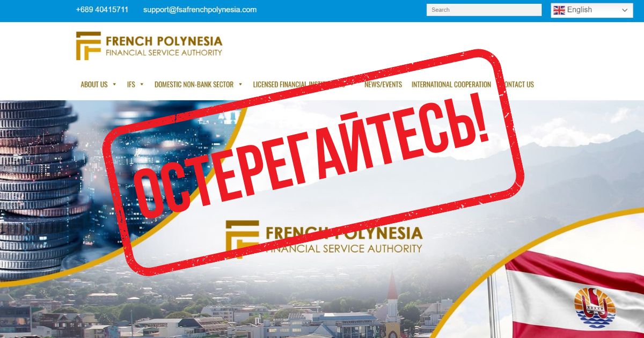Open International Cooperation page

(x=451, y=84)
